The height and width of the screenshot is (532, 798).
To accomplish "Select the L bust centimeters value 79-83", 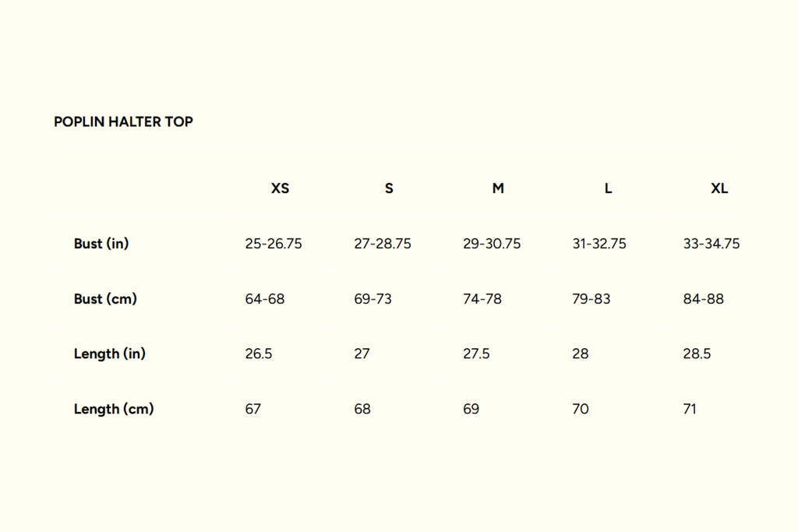I will (591, 299).
